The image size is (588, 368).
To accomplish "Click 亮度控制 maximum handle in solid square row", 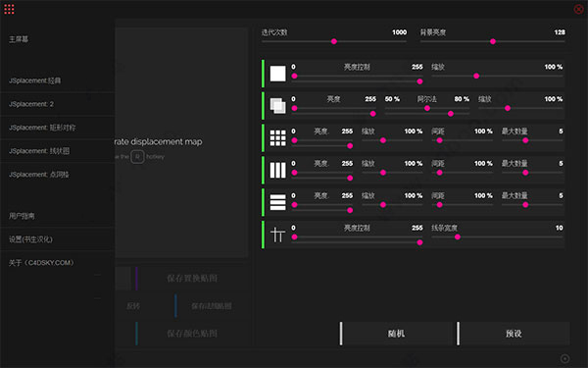I will click(x=419, y=81).
